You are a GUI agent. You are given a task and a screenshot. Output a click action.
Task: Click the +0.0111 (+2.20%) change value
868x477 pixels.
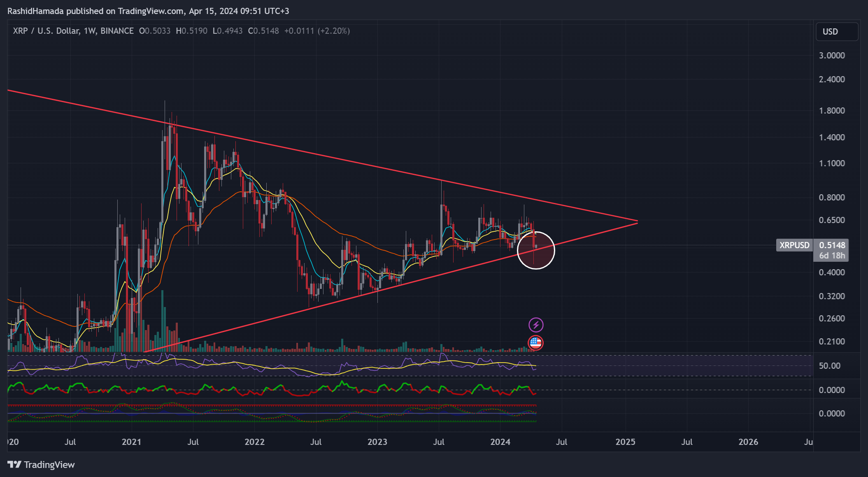317,31
